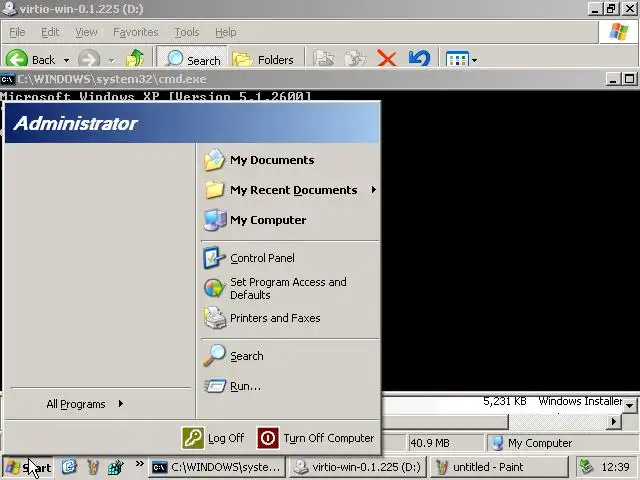The image size is (640, 480).
Task: Click system tray network icon
Action: tap(587, 467)
